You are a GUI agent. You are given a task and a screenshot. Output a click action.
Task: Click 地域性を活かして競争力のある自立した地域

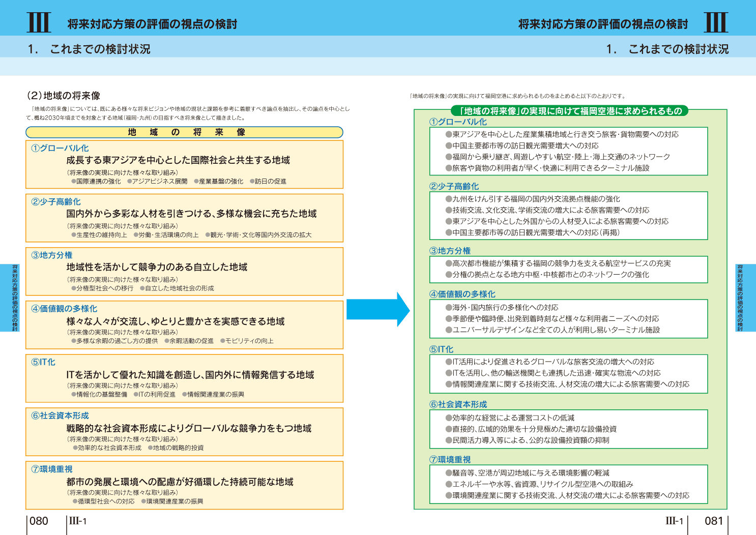tap(157, 267)
